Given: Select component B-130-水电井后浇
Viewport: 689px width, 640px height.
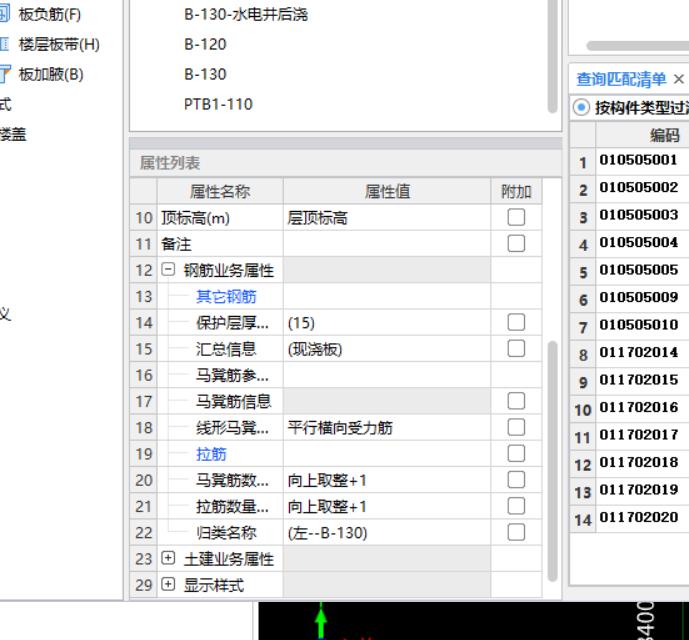Looking at the screenshot, I should pos(246,15).
